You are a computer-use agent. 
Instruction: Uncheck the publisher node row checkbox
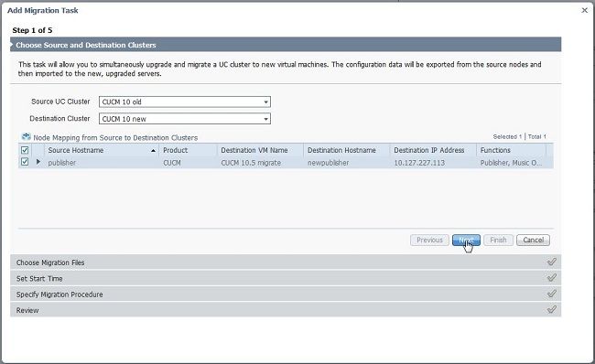[25, 162]
